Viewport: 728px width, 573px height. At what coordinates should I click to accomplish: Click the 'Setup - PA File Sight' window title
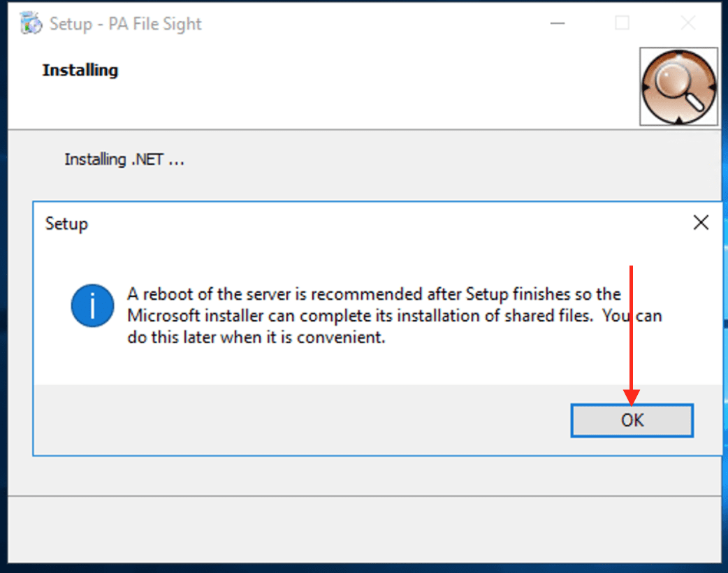coord(126,24)
